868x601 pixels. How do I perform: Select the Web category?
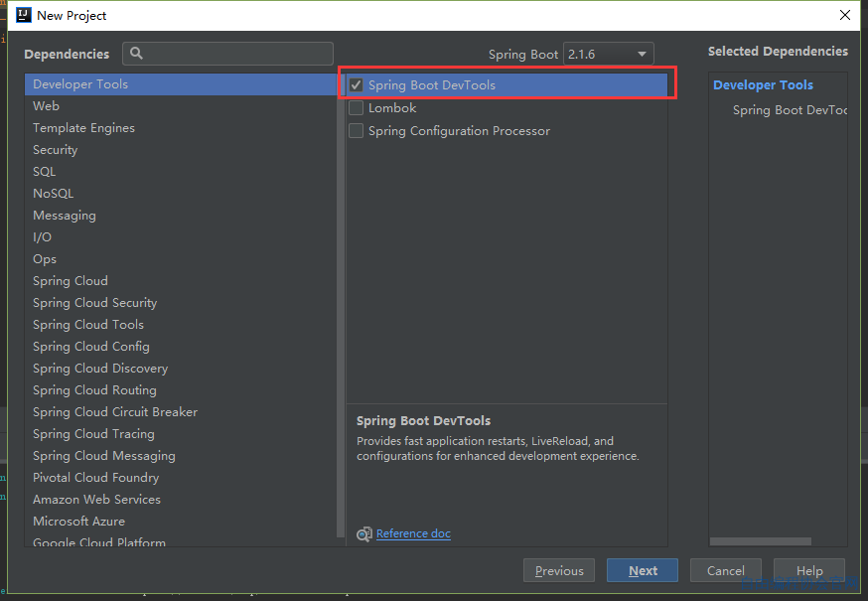pos(181,106)
